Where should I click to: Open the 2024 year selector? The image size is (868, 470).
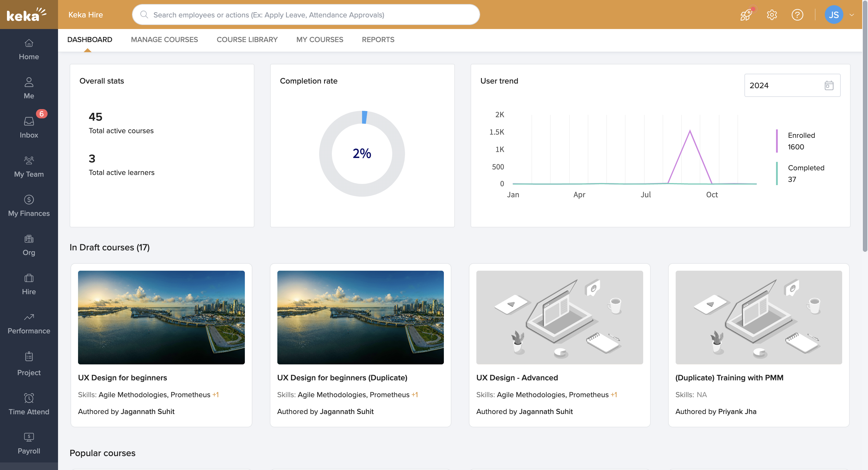tap(785, 85)
